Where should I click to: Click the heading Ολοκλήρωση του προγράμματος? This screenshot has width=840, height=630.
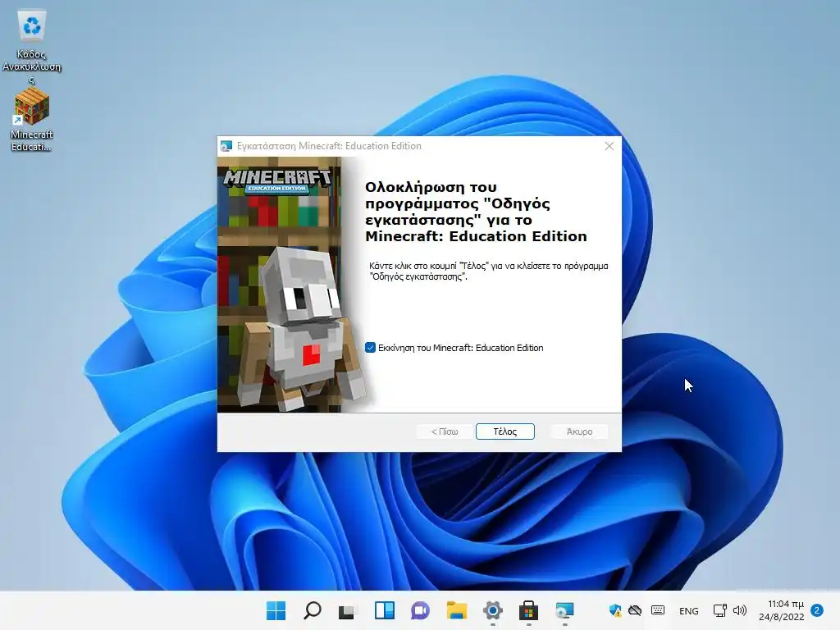[476, 212]
